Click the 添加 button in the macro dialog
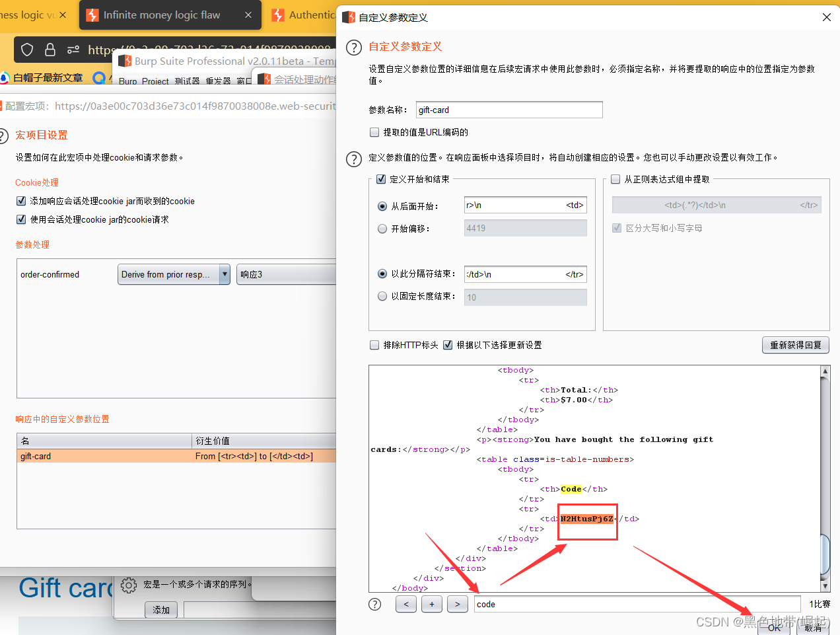The width and height of the screenshot is (840, 635). [x=161, y=610]
